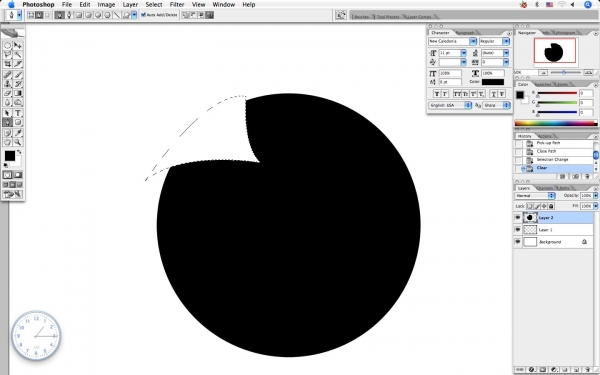The height and width of the screenshot is (375, 600).
Task: Open the font style Regular dropdown
Action: point(506,41)
